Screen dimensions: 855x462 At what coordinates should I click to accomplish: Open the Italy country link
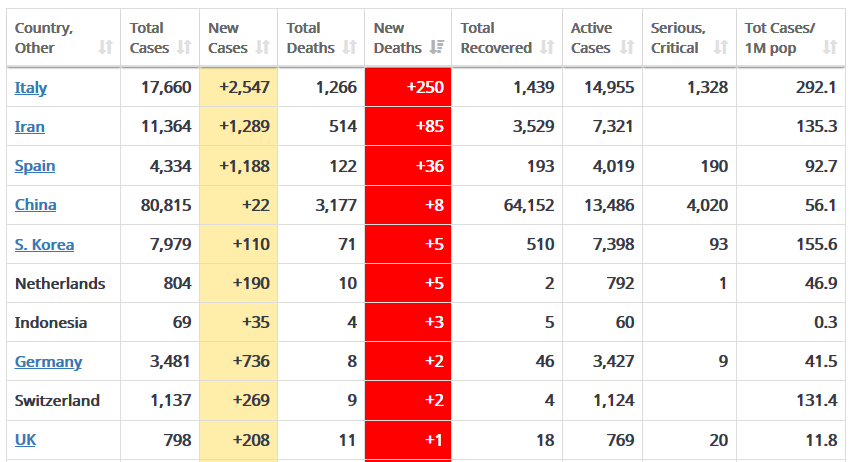[x=31, y=88]
